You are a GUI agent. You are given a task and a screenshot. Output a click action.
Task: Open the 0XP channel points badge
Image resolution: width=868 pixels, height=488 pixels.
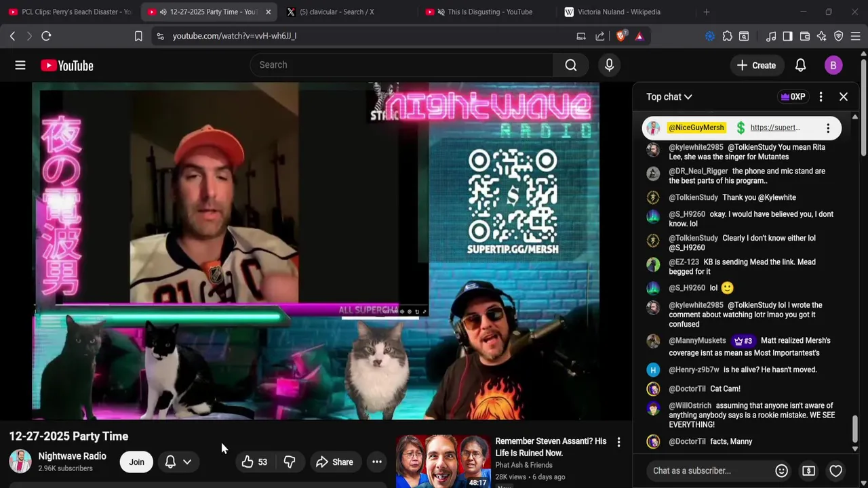(x=793, y=97)
